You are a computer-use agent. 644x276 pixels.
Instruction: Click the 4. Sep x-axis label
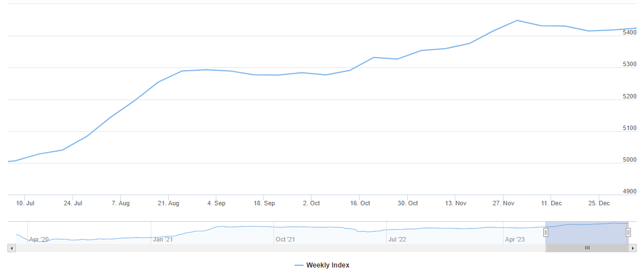click(x=216, y=203)
